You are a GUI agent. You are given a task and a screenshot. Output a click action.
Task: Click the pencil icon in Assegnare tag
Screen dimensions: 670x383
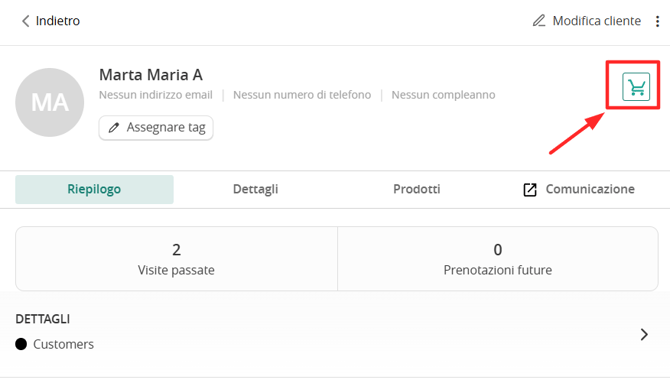114,127
